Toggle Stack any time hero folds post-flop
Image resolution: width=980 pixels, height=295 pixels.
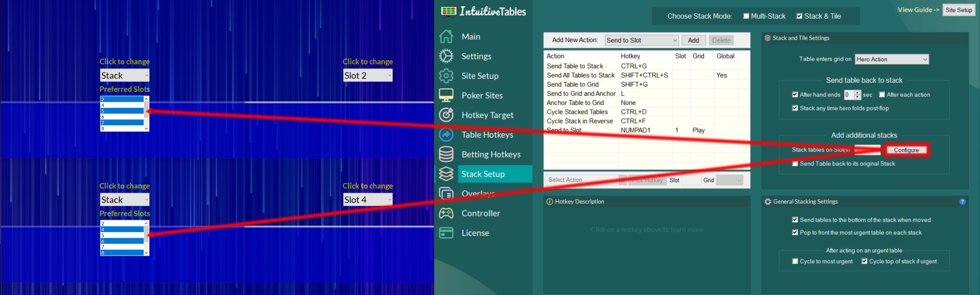pos(795,108)
